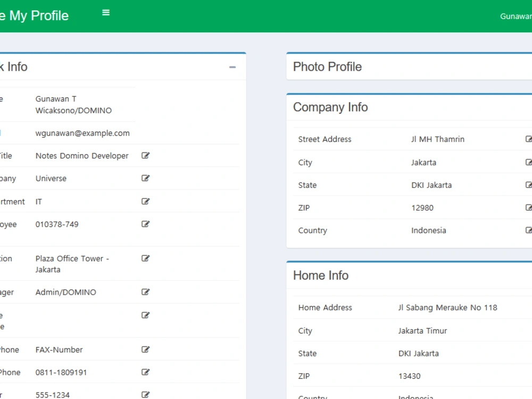This screenshot has width=532, height=399.
Task: Edit company city Jakarta
Action: [x=529, y=162]
